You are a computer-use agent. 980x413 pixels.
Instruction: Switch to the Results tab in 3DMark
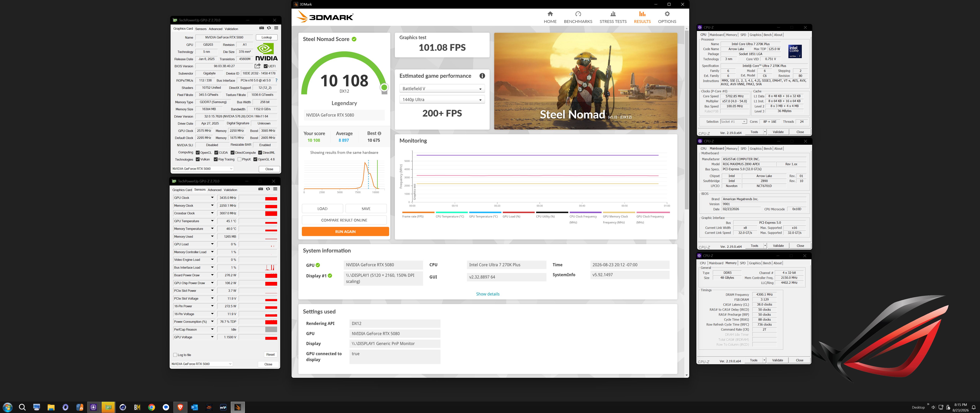642,17
